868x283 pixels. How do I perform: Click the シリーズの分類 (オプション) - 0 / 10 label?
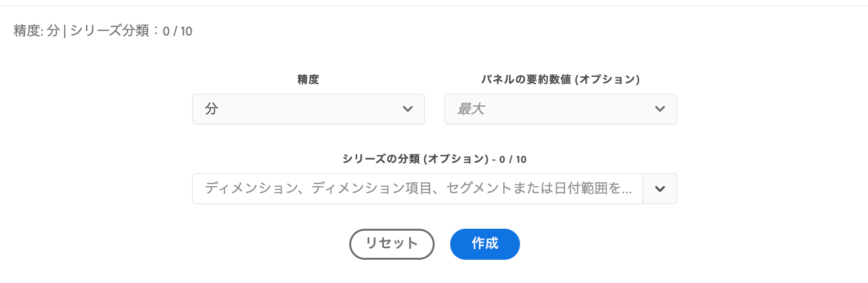[435, 159]
